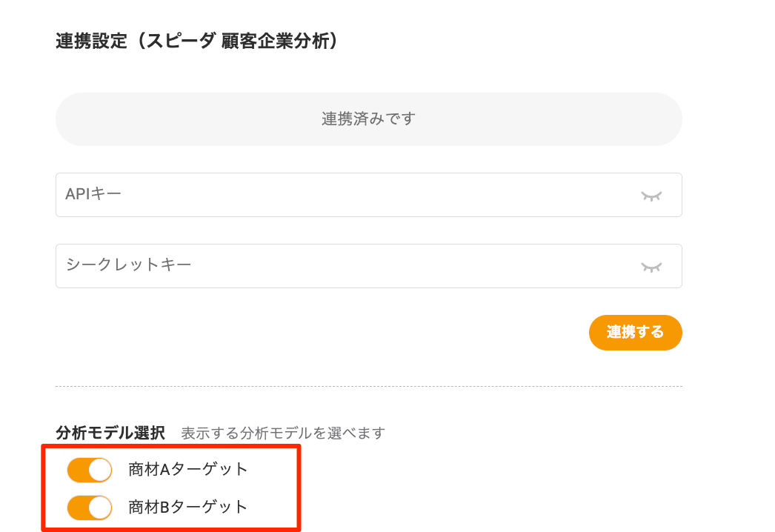Click the 分析モデル選択 section title

point(110,433)
